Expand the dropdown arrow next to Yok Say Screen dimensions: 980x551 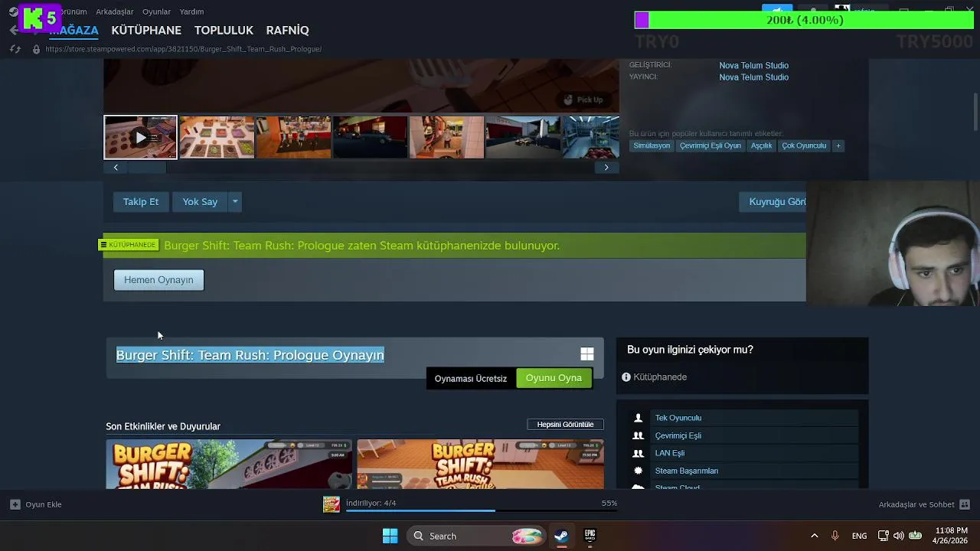235,202
